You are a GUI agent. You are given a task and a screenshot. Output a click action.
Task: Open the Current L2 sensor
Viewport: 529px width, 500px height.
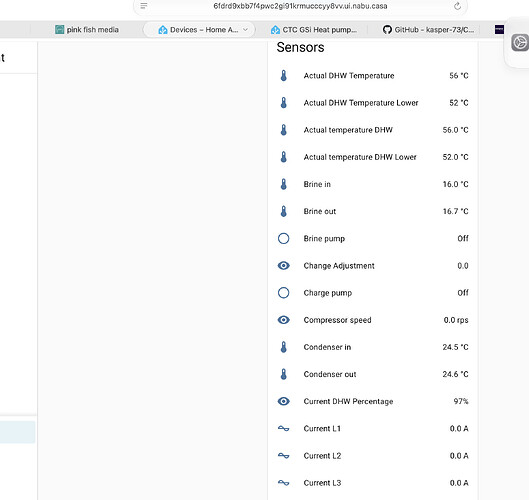click(373, 456)
